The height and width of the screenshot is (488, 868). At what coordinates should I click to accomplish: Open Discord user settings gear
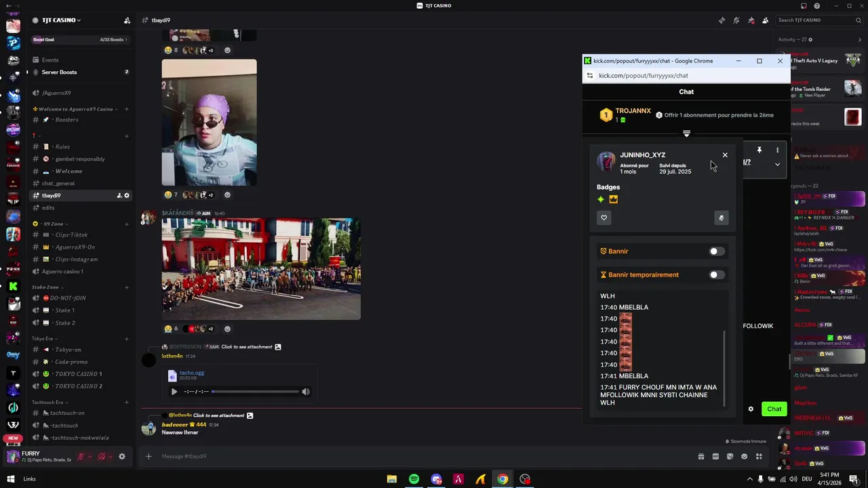[122, 457]
